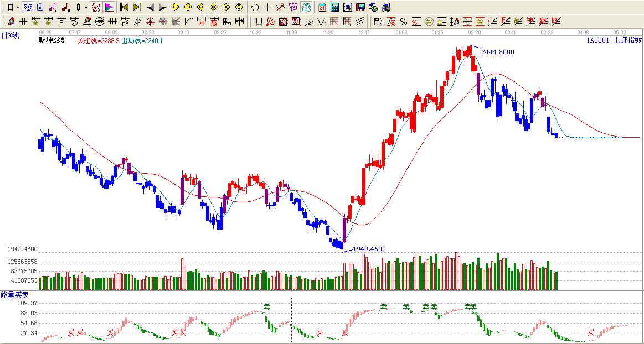
Task: Click the 日K线 chart label
Action: click(x=10, y=36)
